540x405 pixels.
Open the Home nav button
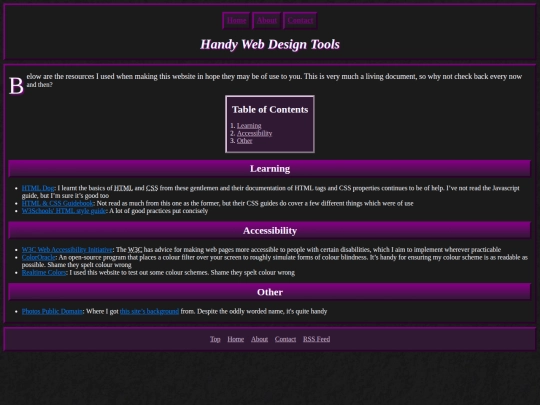[x=236, y=21]
